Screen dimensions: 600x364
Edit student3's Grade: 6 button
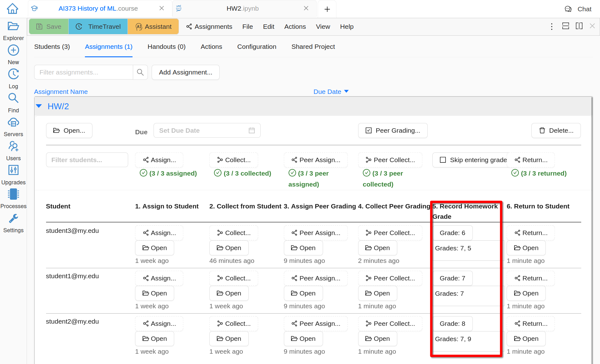point(452,233)
